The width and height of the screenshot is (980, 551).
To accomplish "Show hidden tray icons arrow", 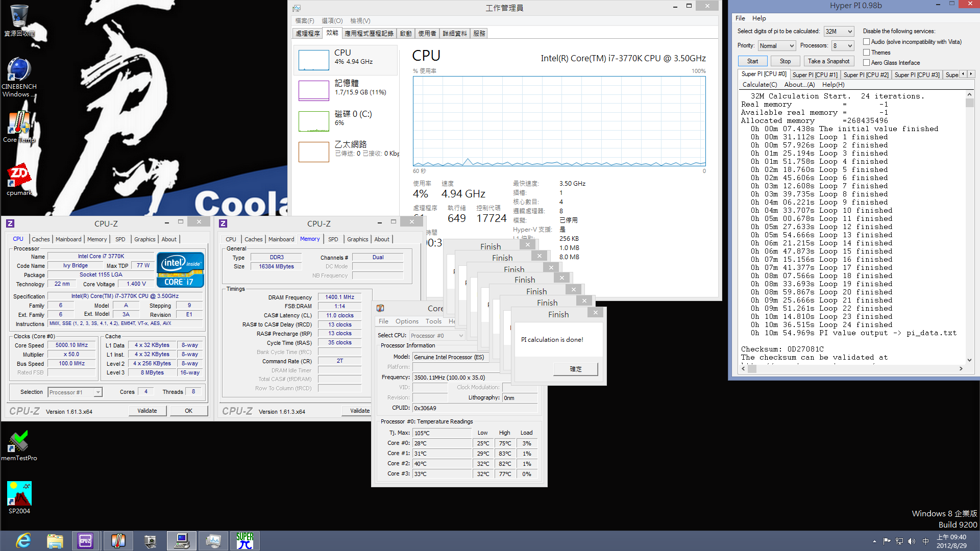I will pos(874,541).
